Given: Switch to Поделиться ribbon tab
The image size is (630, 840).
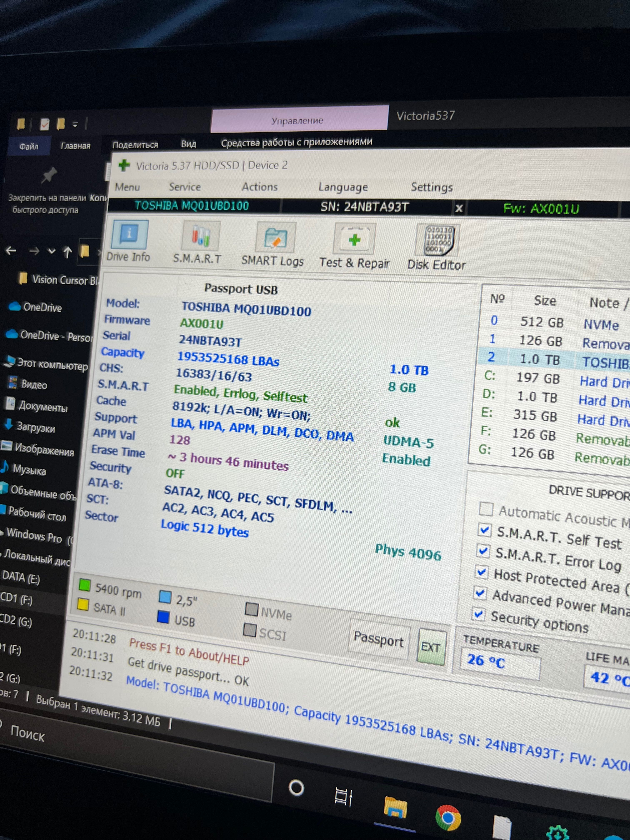Looking at the screenshot, I should 135,145.
